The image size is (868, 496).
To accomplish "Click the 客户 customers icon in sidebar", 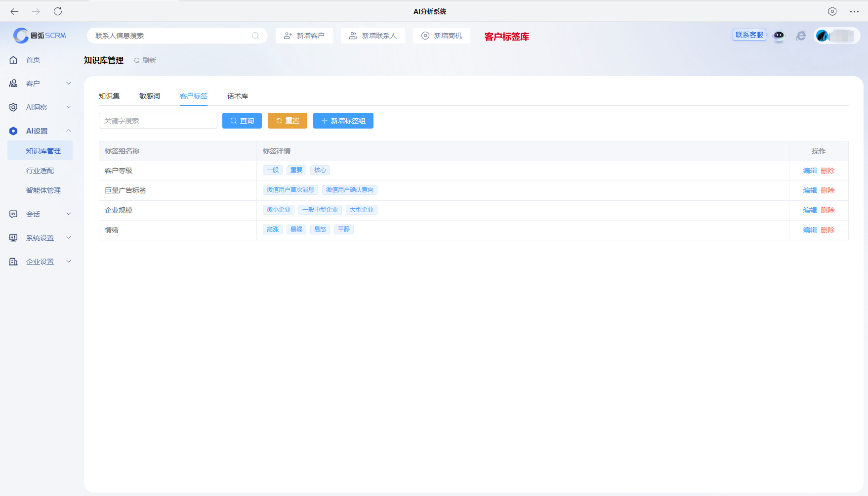I will click(x=13, y=83).
